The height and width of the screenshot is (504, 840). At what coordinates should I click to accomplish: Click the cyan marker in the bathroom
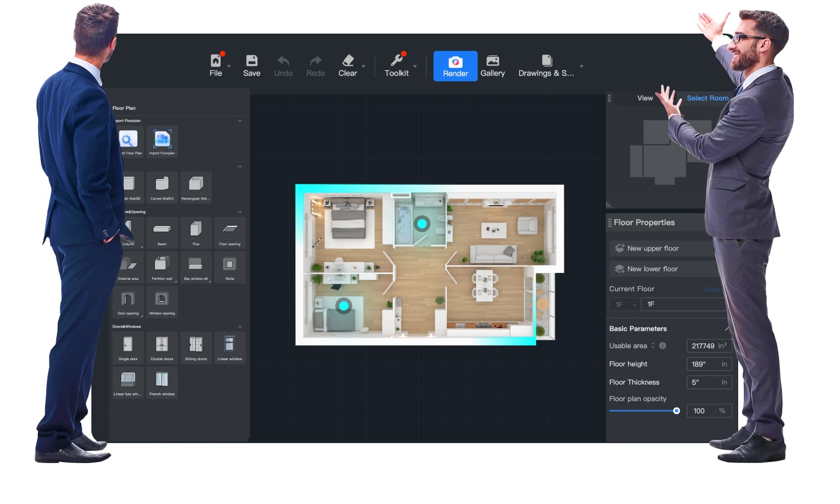pos(421,224)
